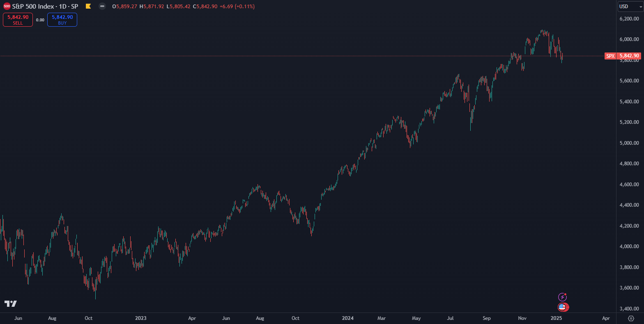Click the 2024 label on the time axis
This screenshot has height=324, width=644.
point(348,318)
